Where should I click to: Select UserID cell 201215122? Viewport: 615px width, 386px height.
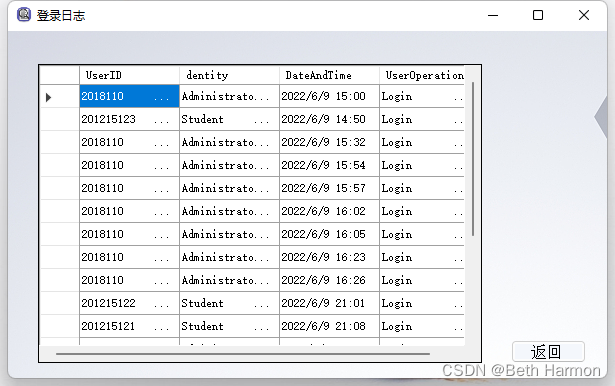point(129,303)
